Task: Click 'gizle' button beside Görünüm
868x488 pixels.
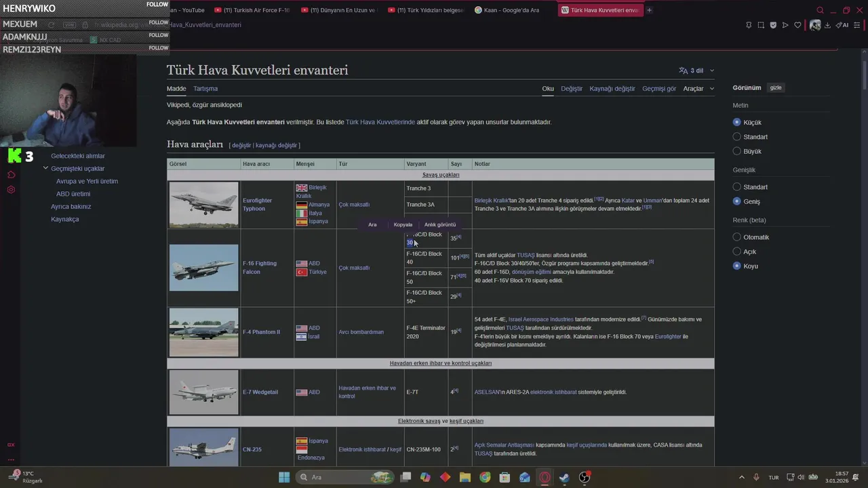Action: tap(776, 87)
